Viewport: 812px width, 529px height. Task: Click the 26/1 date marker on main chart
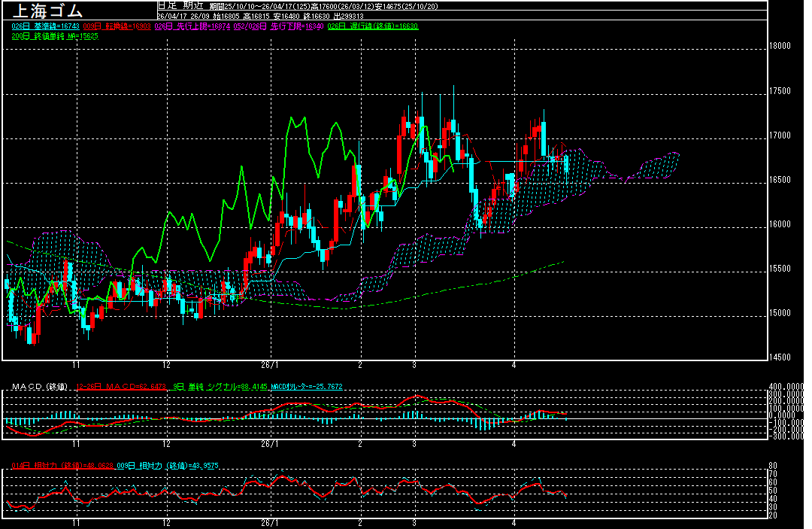coord(269,364)
